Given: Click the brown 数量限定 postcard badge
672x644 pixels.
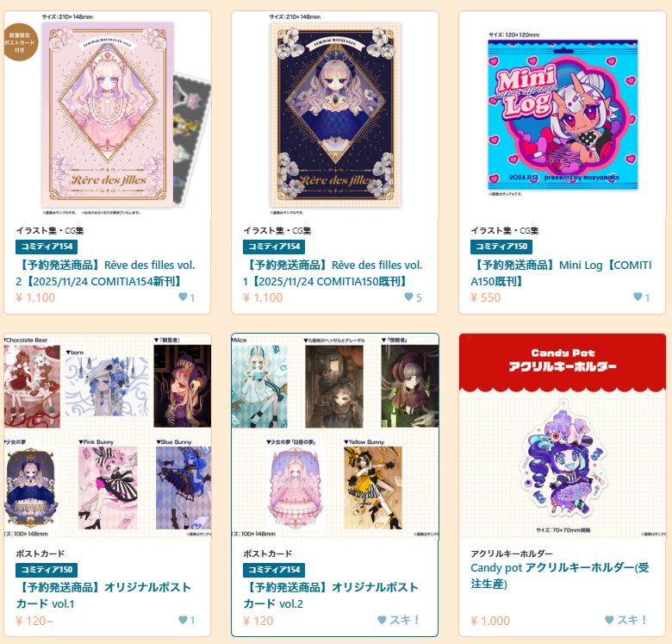Looking at the screenshot, I should point(20,42).
